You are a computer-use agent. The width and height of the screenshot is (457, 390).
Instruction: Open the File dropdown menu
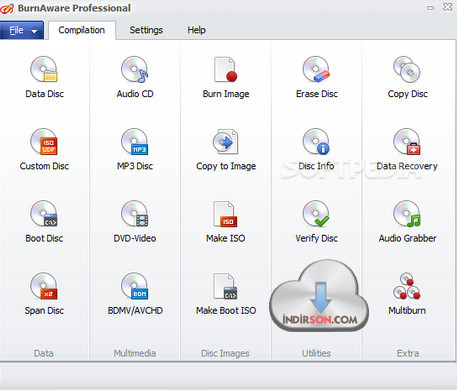(22, 30)
